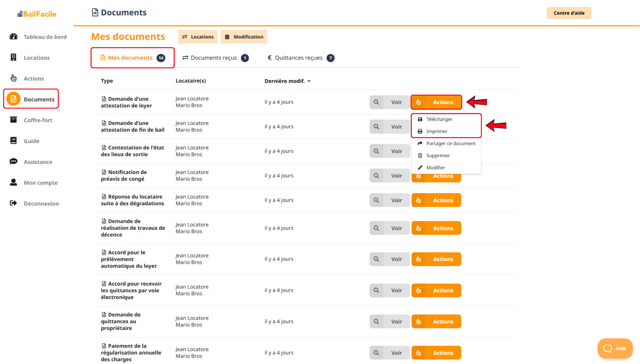Click the BailFacile logo
Viewport: 640px width, 364px height.
[37, 14]
